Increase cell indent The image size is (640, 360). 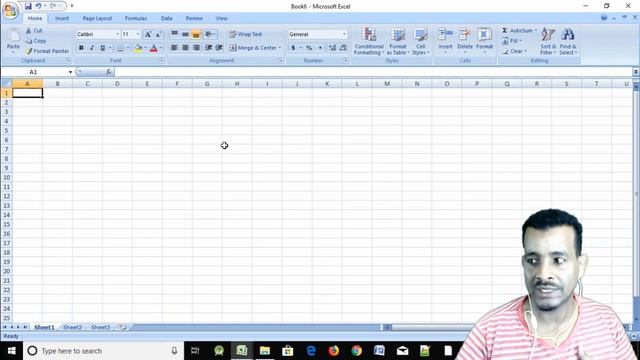[x=219, y=48]
